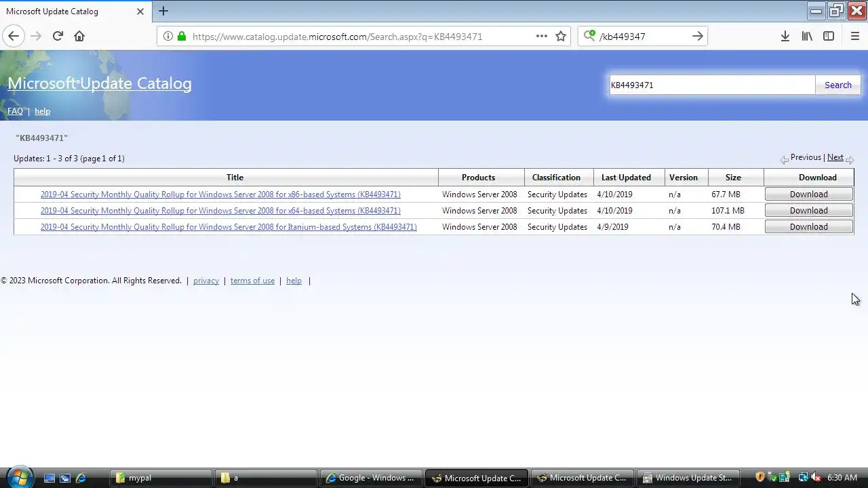The width and height of the screenshot is (868, 488).
Task: Click the muted volume tray icon
Action: point(816,477)
